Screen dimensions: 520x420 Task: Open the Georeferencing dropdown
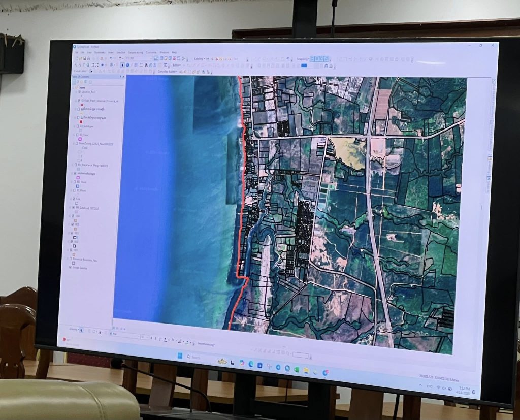click(x=206, y=344)
